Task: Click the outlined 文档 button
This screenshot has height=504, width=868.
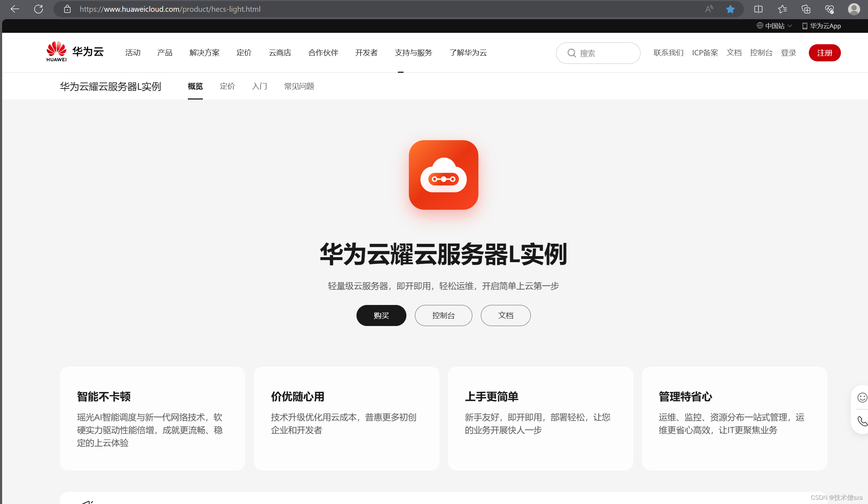Action: 505,315
